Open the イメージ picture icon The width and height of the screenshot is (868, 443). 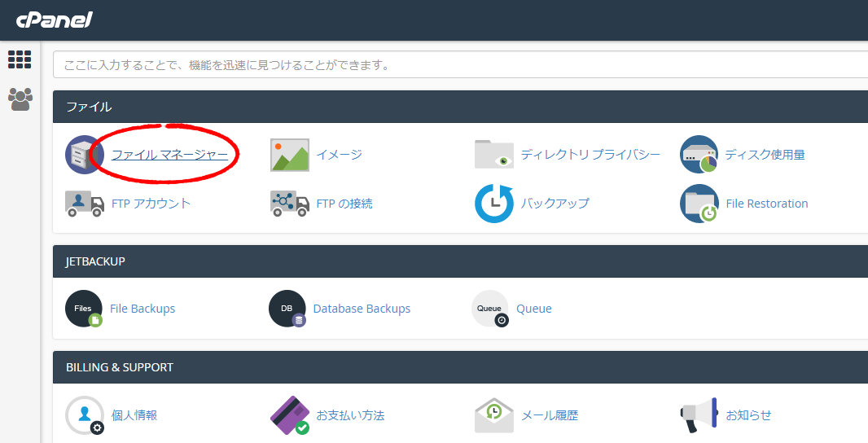click(x=290, y=155)
